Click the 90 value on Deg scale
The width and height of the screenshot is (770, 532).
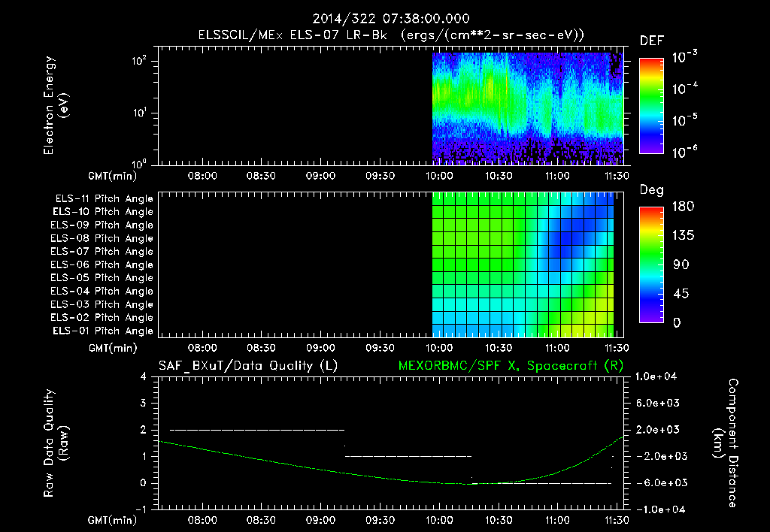pyautogui.click(x=681, y=265)
